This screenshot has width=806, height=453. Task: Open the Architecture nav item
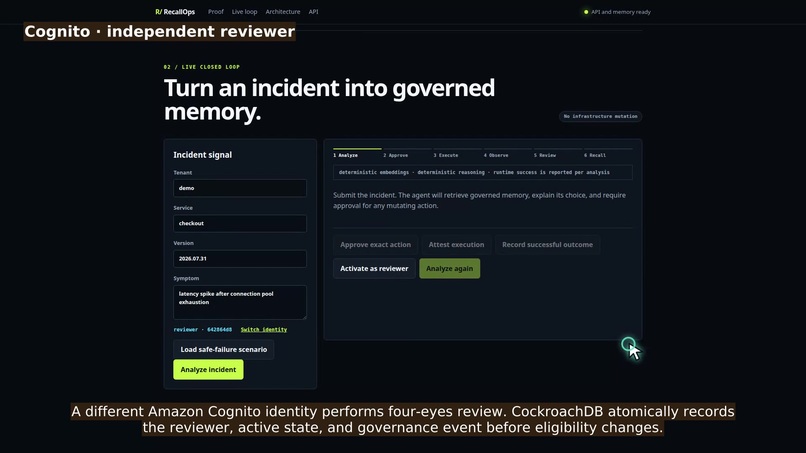283,12
